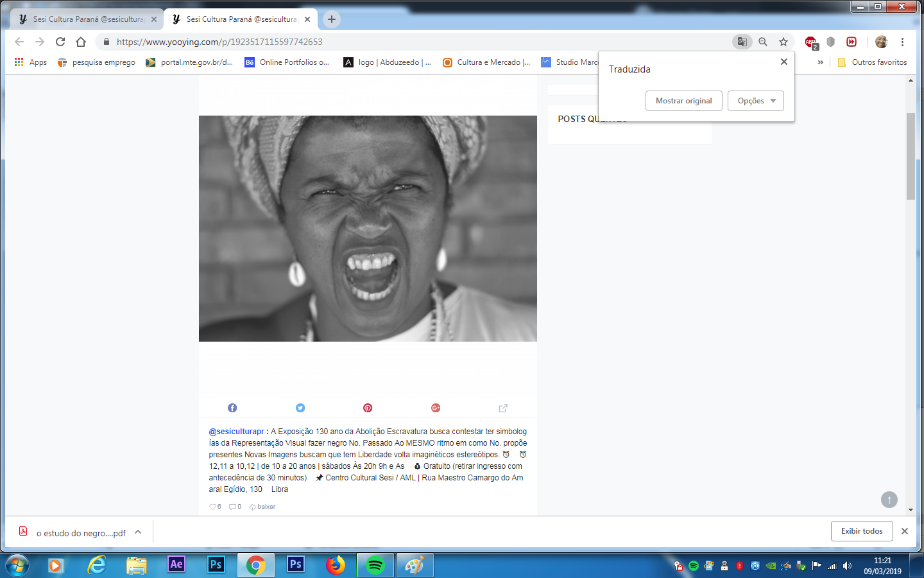Open Spotify from the Windows taskbar
Viewport: 924px width, 578px height.
pos(375,565)
